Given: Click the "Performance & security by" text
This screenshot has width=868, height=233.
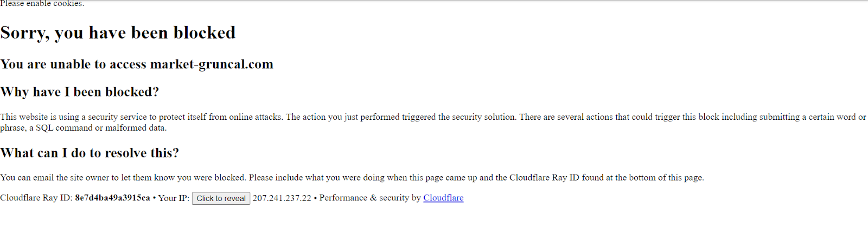Looking at the screenshot, I should pos(370,198).
